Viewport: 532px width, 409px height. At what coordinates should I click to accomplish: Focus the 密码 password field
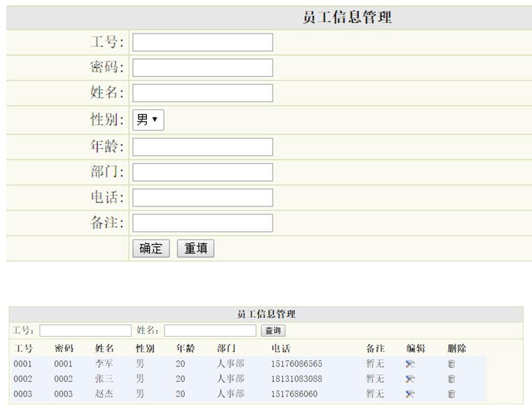point(203,67)
